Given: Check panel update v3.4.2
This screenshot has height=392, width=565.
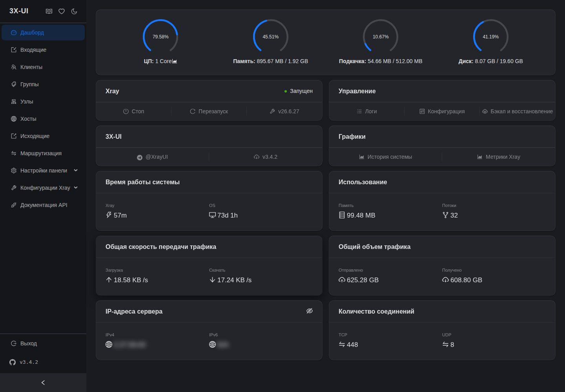Looking at the screenshot, I should tap(266, 157).
